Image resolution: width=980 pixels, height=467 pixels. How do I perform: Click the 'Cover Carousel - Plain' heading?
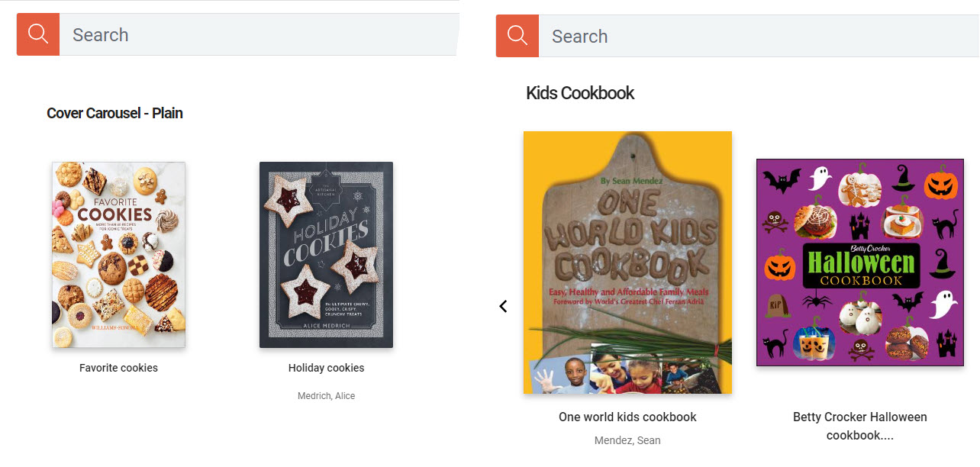click(x=114, y=113)
